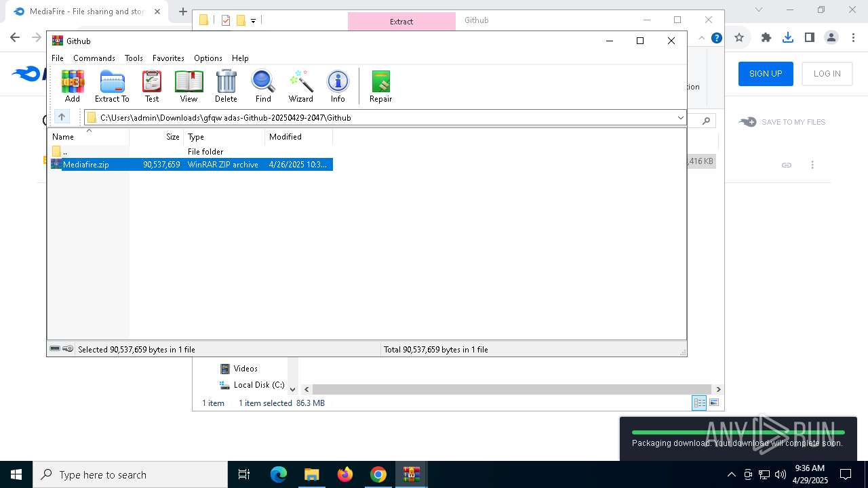Open the View tool in WinRAR
The height and width of the screenshot is (488, 868).
point(189,86)
